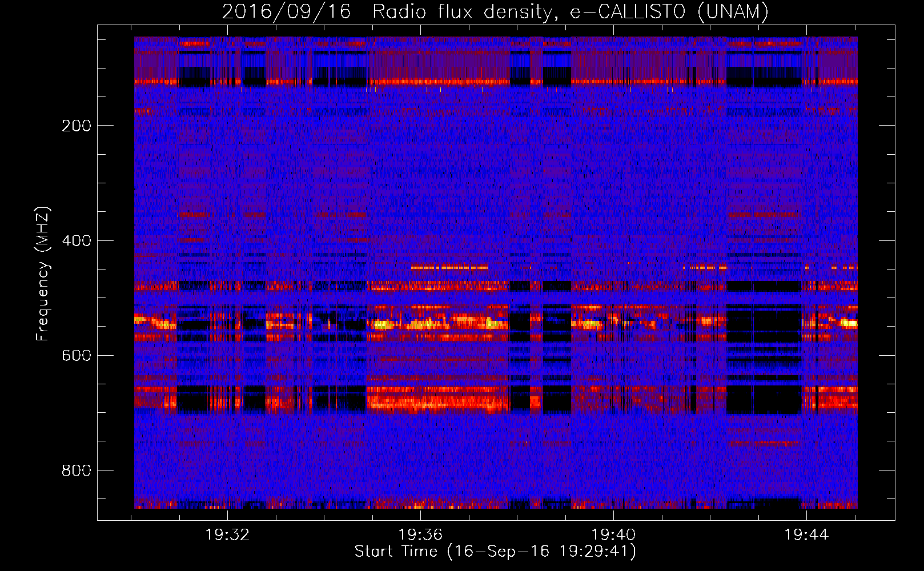Select the 800 frequency tick label

76,470
